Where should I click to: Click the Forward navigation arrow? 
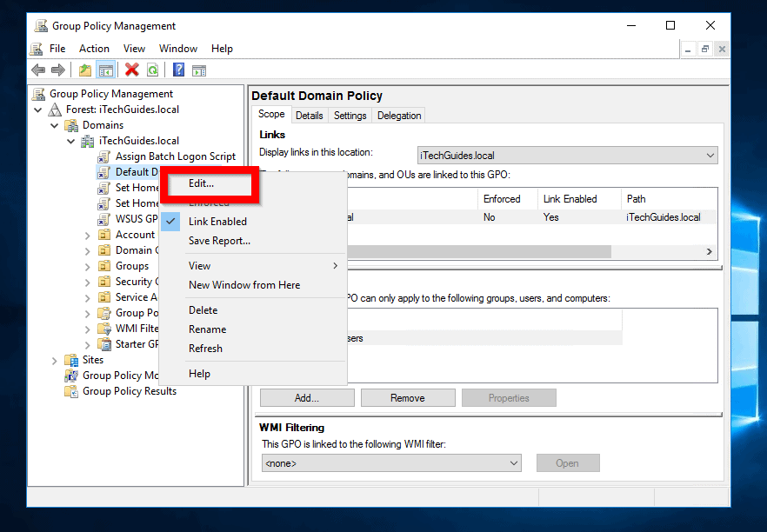click(58, 70)
